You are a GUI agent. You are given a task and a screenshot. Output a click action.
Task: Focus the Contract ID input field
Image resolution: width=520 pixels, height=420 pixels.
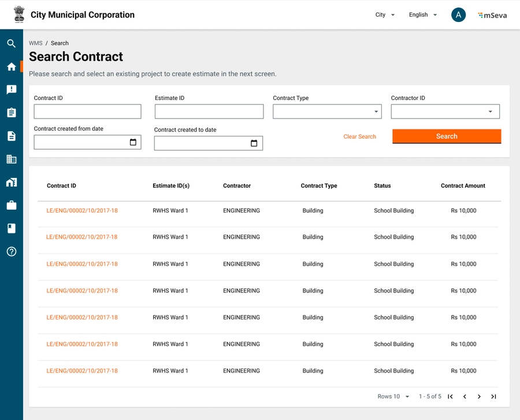pos(87,111)
